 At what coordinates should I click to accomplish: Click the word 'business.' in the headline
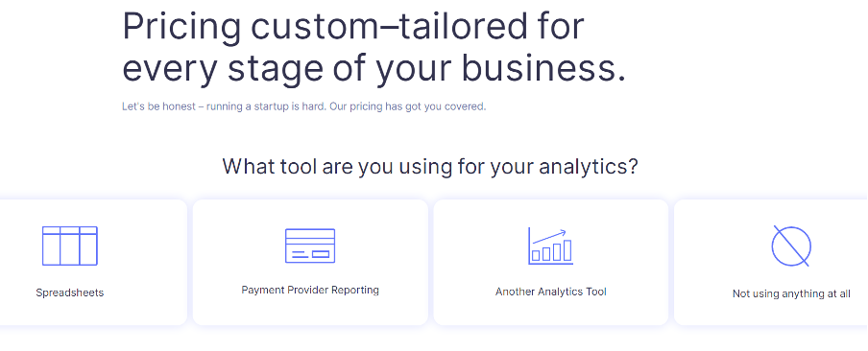[543, 68]
